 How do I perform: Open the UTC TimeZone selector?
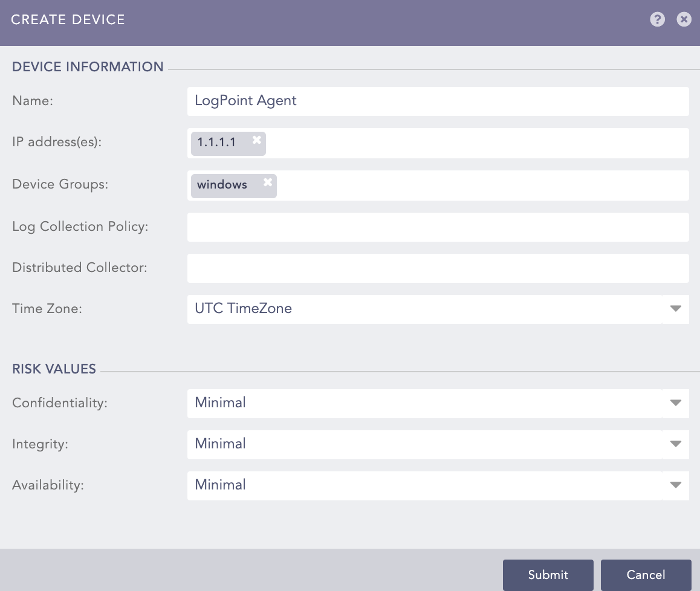[x=423, y=309]
